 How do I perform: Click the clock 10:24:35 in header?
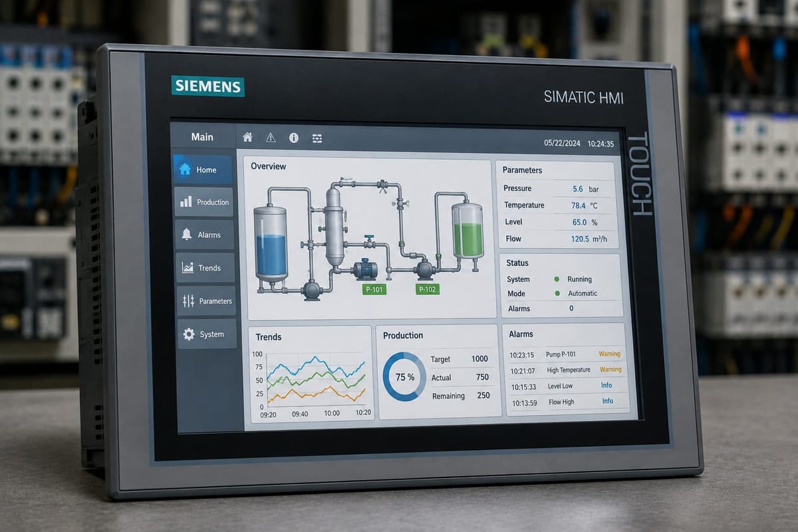pyautogui.click(x=600, y=144)
